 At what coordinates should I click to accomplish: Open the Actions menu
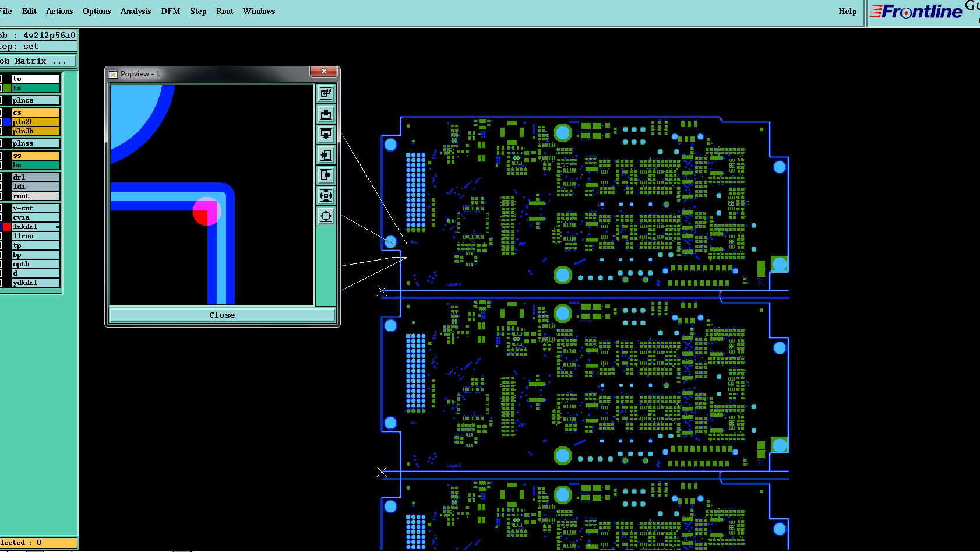pyautogui.click(x=59, y=11)
